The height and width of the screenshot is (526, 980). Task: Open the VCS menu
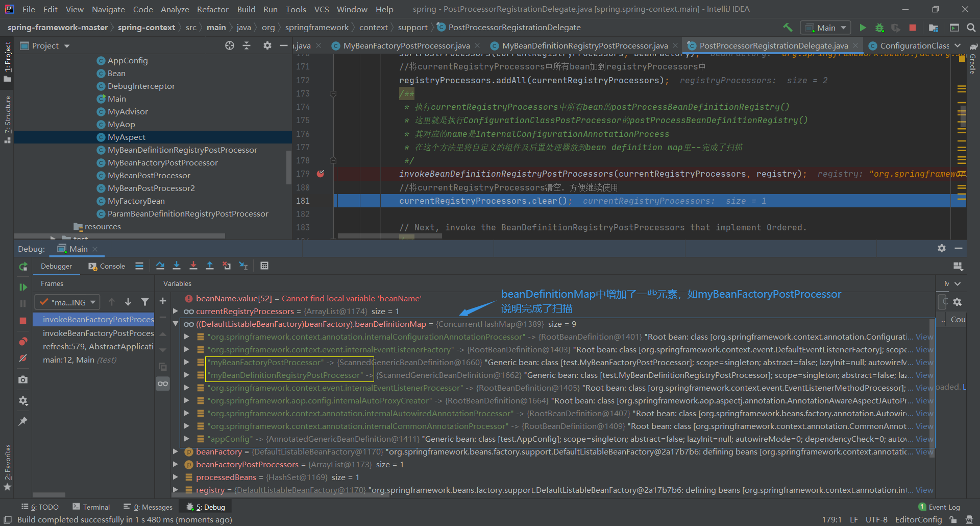tap(322, 9)
